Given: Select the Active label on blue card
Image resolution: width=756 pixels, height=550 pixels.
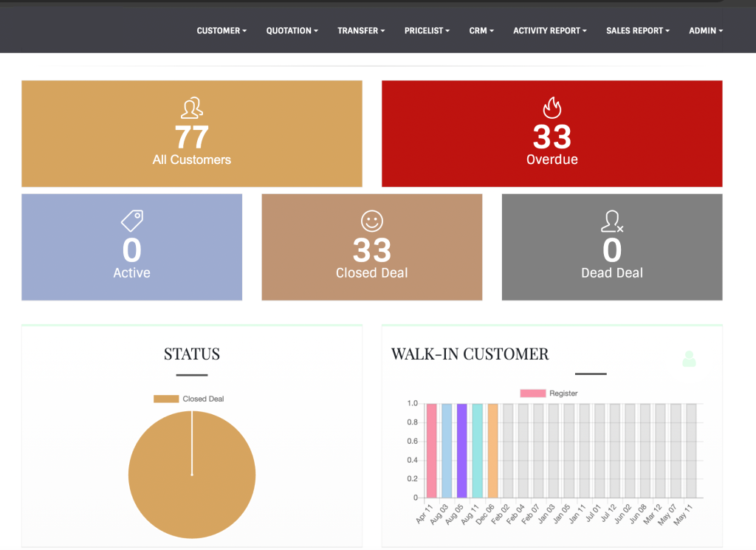Looking at the screenshot, I should pos(131,273).
